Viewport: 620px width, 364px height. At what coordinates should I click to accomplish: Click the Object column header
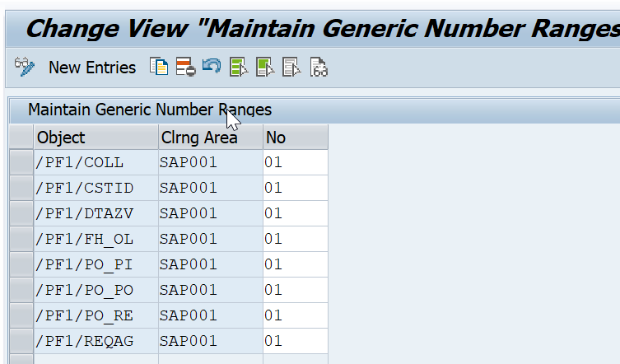(96, 138)
